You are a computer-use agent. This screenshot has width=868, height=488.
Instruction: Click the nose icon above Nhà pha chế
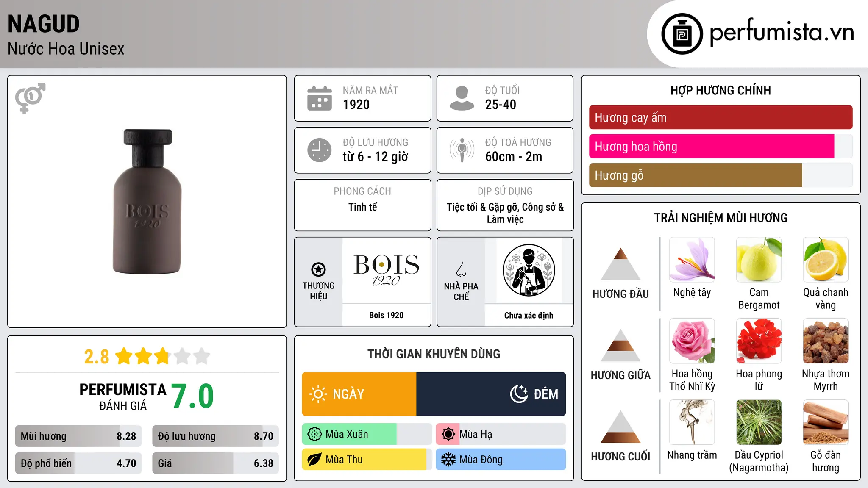pos(461,269)
